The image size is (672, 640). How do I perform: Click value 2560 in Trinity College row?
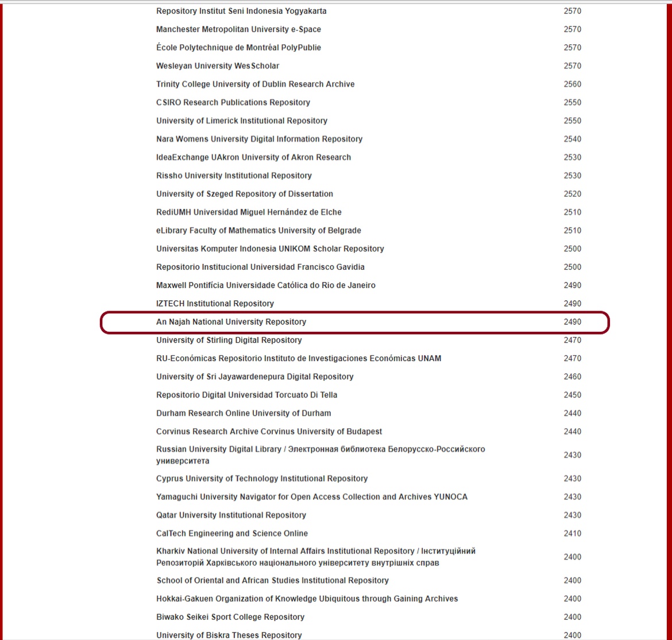tap(573, 84)
